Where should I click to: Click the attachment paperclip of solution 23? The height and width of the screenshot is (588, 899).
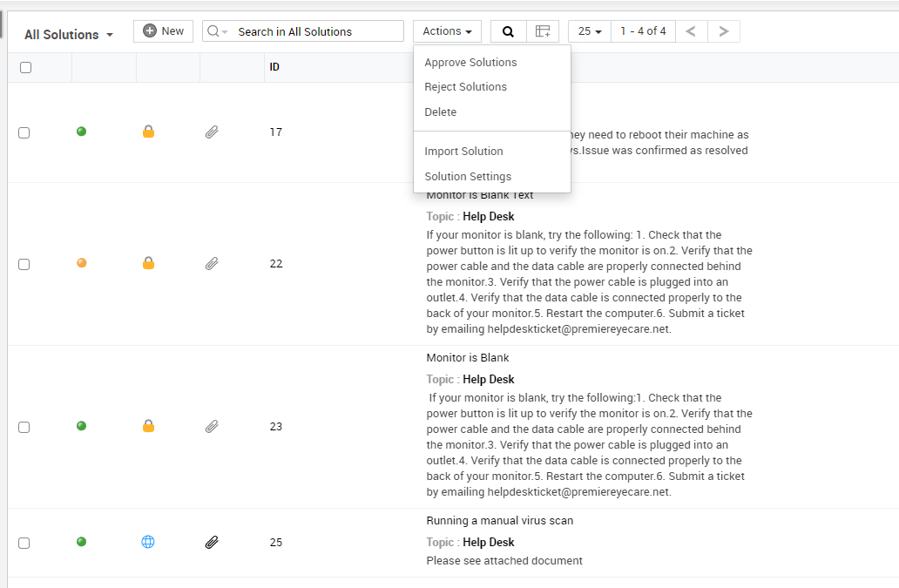point(213,426)
